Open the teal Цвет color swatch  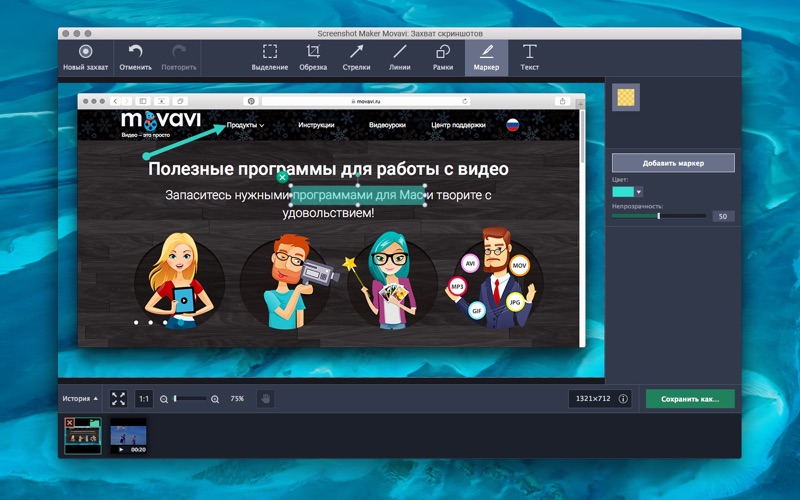[x=623, y=192]
